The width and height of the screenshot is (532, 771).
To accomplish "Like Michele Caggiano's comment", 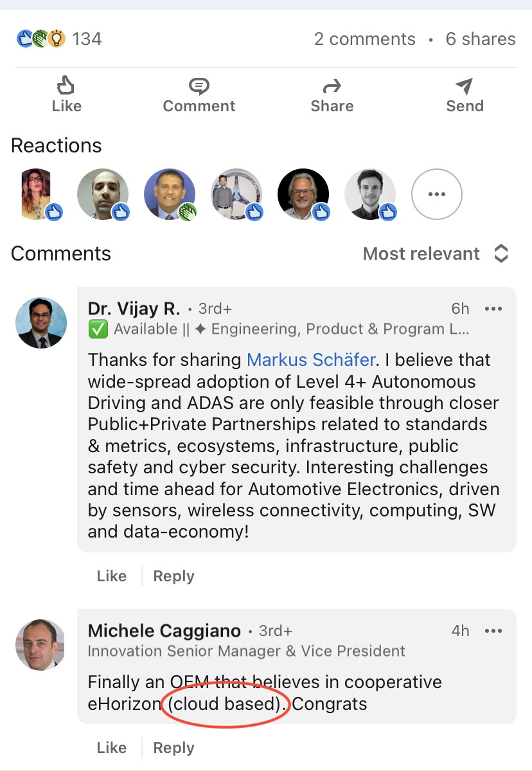I will coord(112,748).
